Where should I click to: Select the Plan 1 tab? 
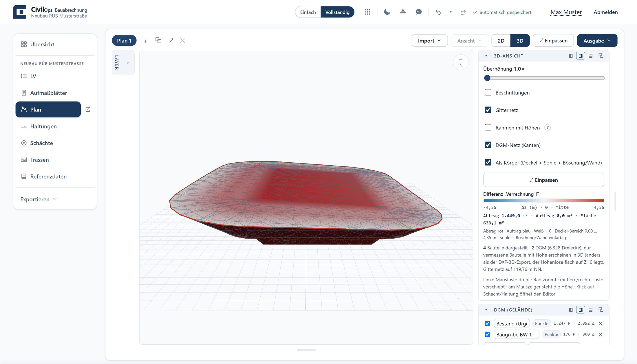[124, 41]
